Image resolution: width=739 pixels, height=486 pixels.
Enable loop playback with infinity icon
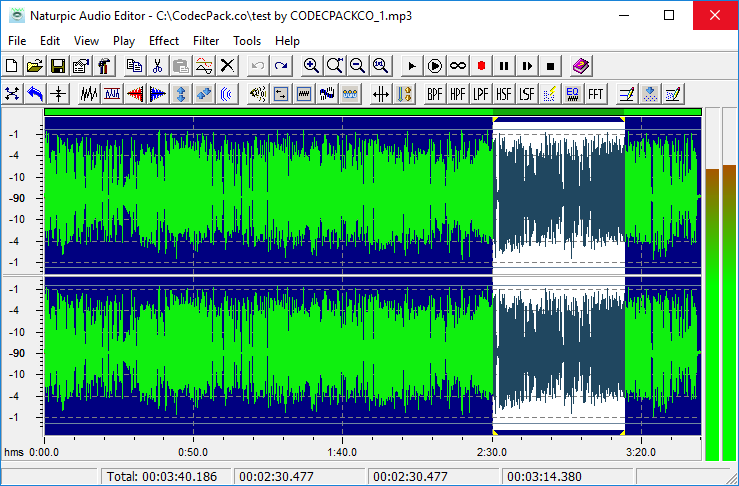[x=458, y=66]
